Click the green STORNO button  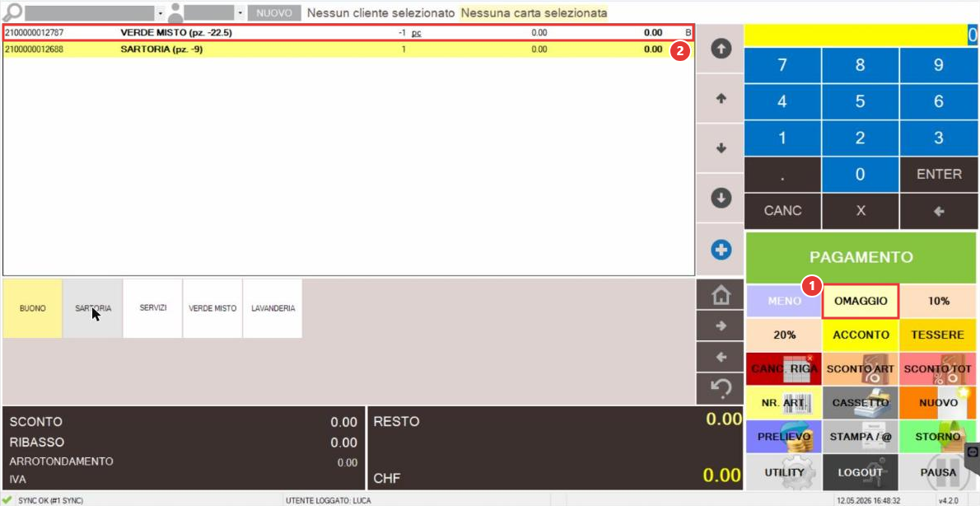tap(939, 437)
